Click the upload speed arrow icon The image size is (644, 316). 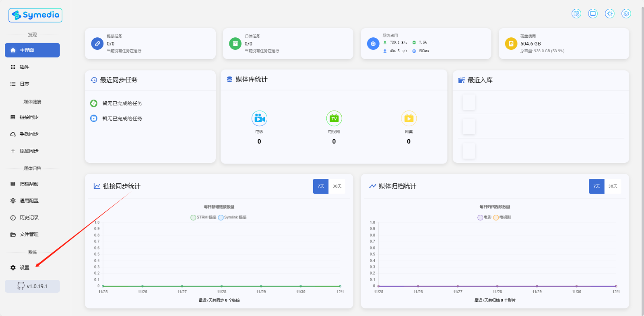[385, 42]
